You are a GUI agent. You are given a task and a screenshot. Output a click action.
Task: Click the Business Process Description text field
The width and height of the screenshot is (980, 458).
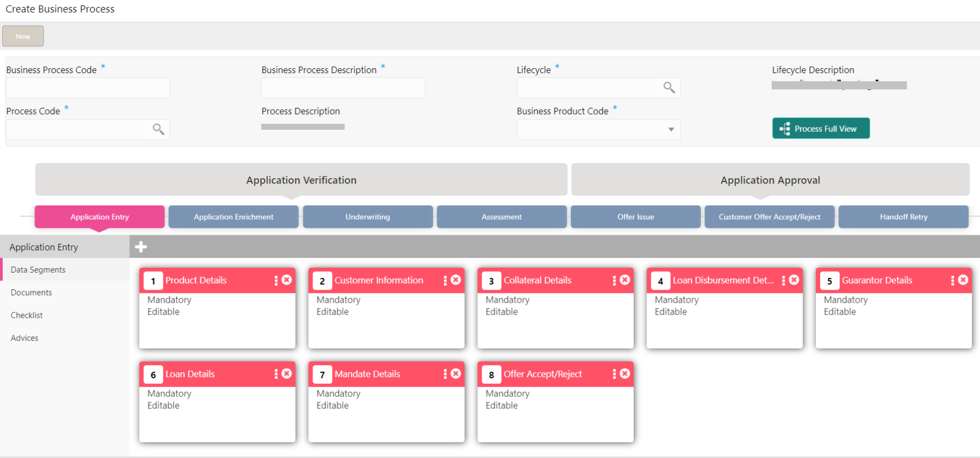(x=343, y=88)
